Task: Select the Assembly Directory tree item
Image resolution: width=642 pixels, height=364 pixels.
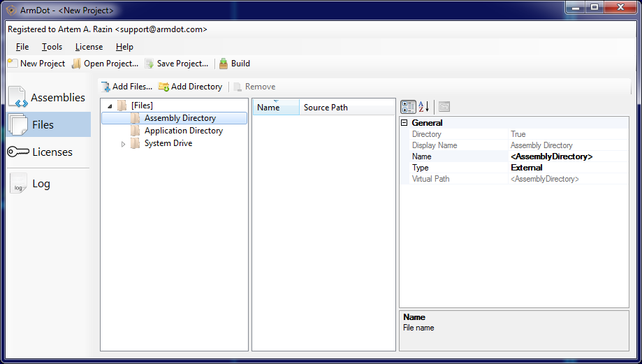Action: point(180,118)
